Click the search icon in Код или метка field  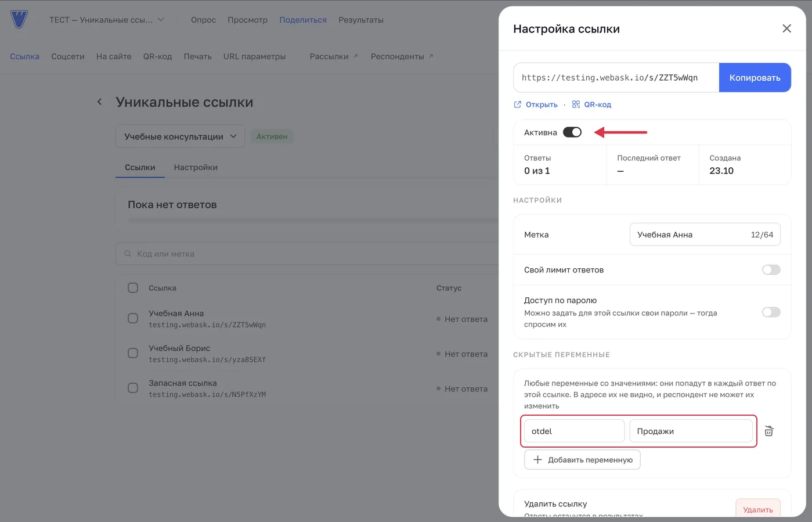(128, 254)
